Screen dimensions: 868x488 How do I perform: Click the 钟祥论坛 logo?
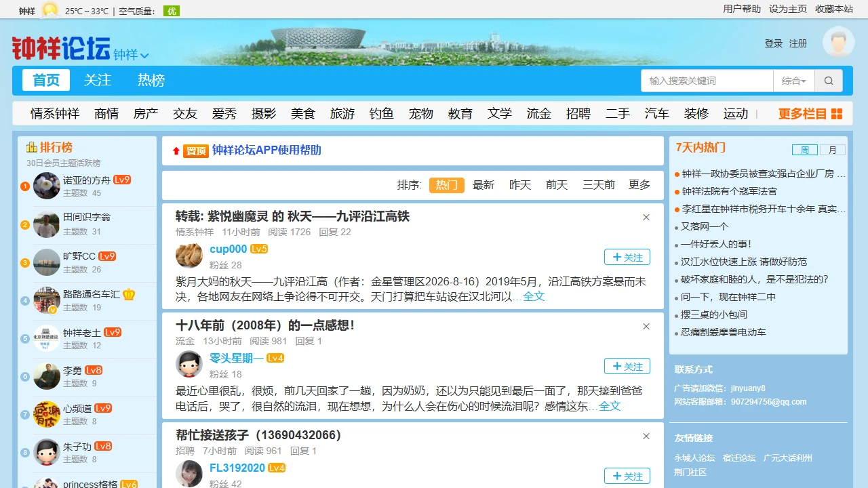pos(61,49)
